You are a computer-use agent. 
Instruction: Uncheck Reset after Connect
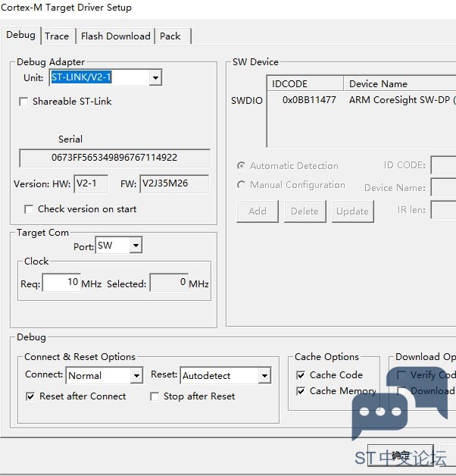[x=30, y=396]
